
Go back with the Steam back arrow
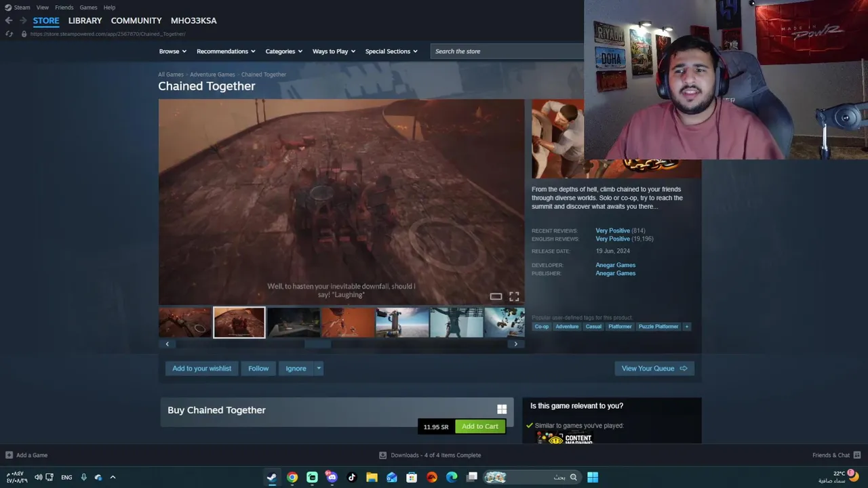point(9,20)
